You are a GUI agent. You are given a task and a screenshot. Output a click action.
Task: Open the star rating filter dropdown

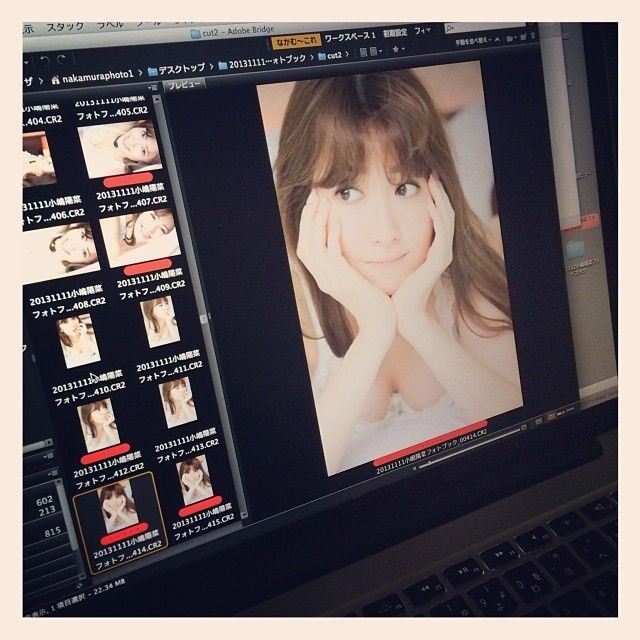pos(398,49)
